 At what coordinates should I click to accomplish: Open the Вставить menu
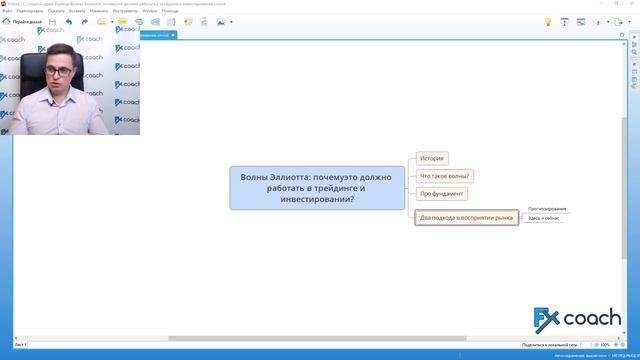pos(77,11)
